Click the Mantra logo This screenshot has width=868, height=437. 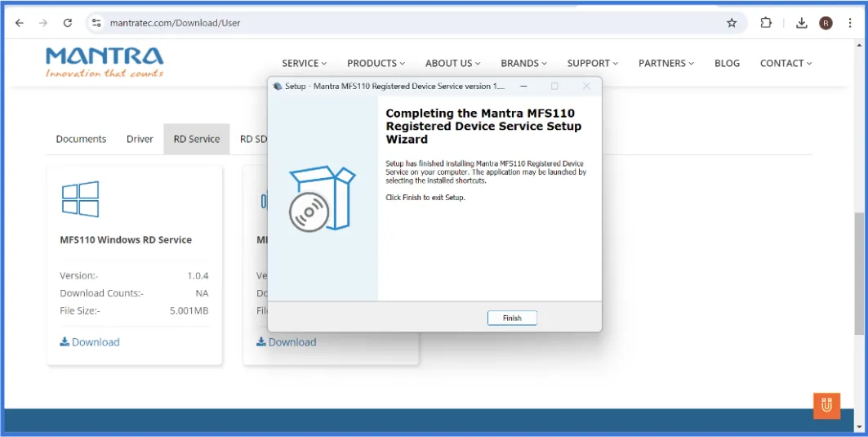click(105, 62)
